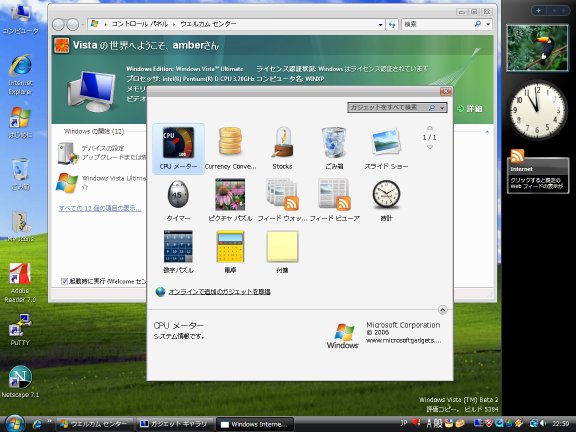576x432 pixels.
Task: Open the Explorer search options dropdown
Action: 488,24
